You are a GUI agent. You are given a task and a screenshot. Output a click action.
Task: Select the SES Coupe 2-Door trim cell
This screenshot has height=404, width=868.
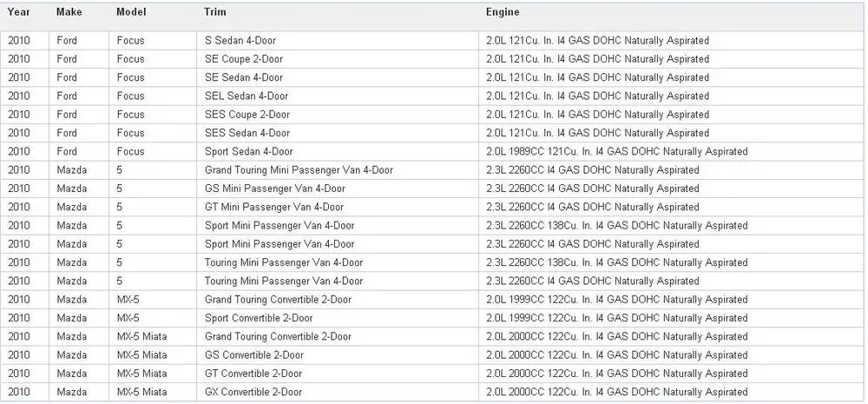[337, 115]
